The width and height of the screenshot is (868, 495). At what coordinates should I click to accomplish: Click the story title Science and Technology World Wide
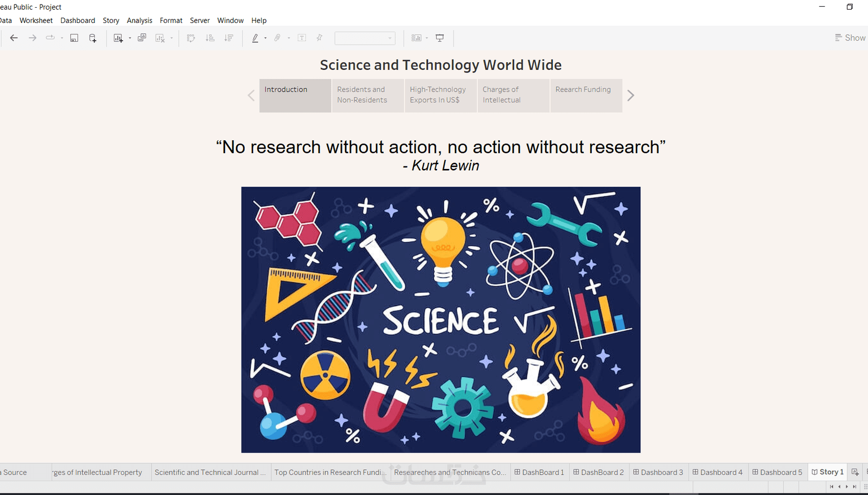pyautogui.click(x=441, y=65)
